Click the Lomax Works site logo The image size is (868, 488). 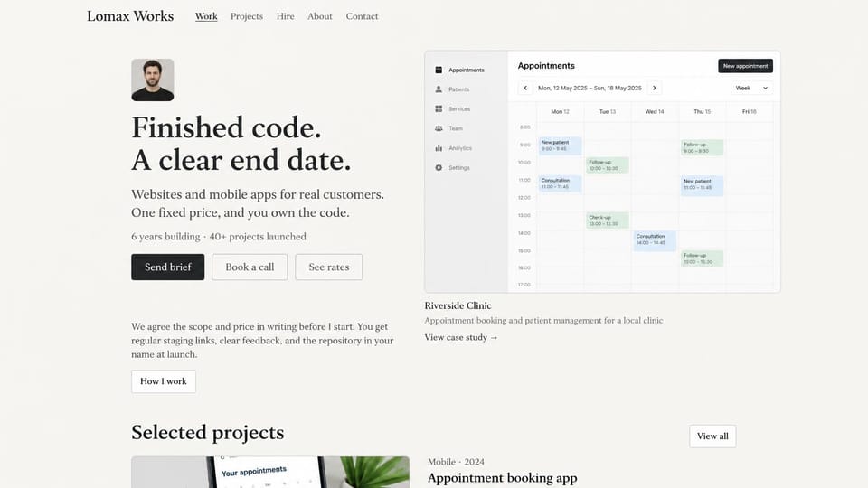(x=130, y=16)
